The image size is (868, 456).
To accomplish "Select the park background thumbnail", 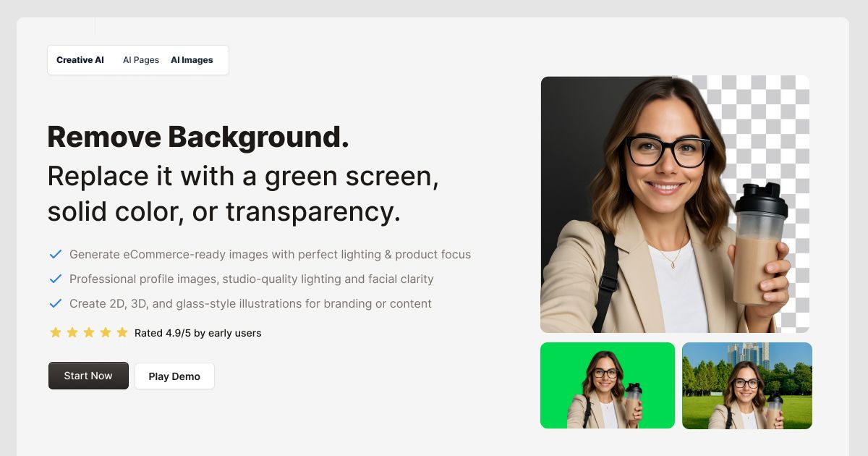I will pyautogui.click(x=746, y=385).
